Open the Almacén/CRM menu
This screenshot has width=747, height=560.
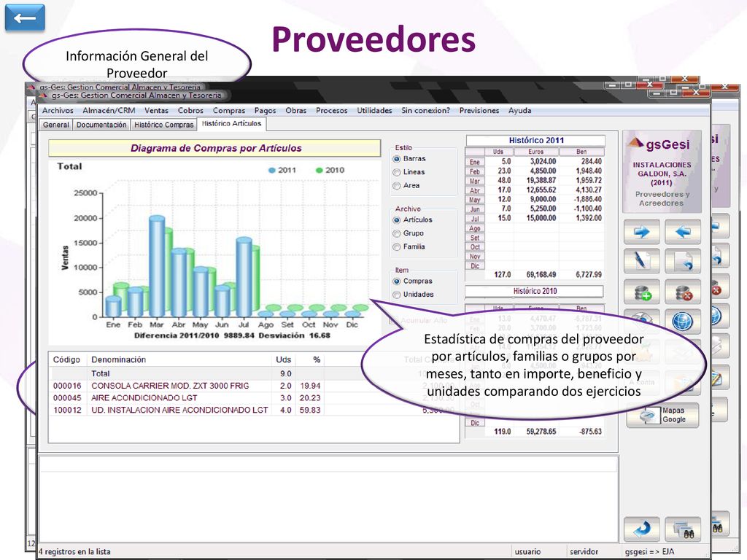click(109, 111)
